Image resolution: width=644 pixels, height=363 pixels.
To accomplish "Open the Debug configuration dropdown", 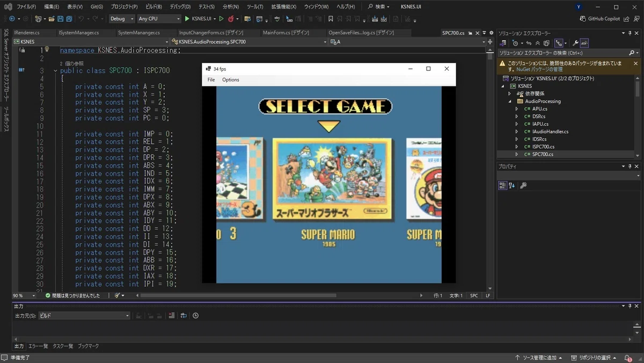I will [121, 19].
